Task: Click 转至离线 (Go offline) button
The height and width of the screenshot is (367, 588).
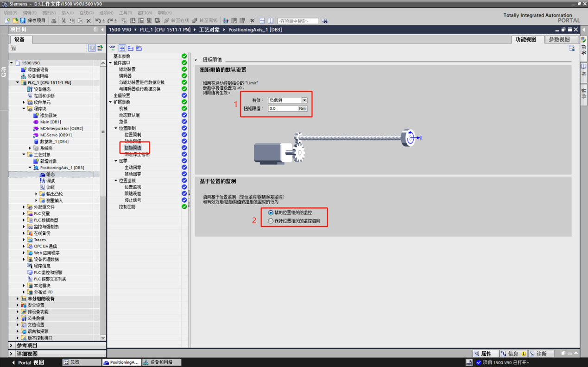Action: coord(205,21)
